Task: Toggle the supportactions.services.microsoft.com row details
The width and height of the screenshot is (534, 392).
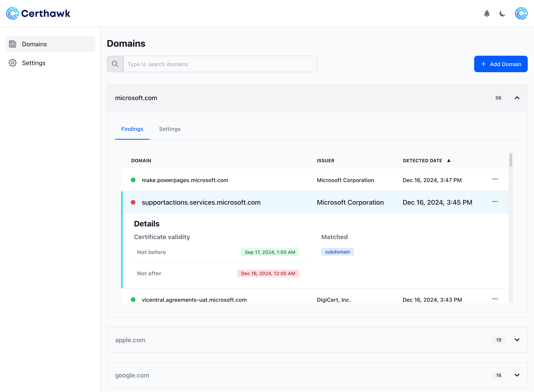Action: (201, 202)
